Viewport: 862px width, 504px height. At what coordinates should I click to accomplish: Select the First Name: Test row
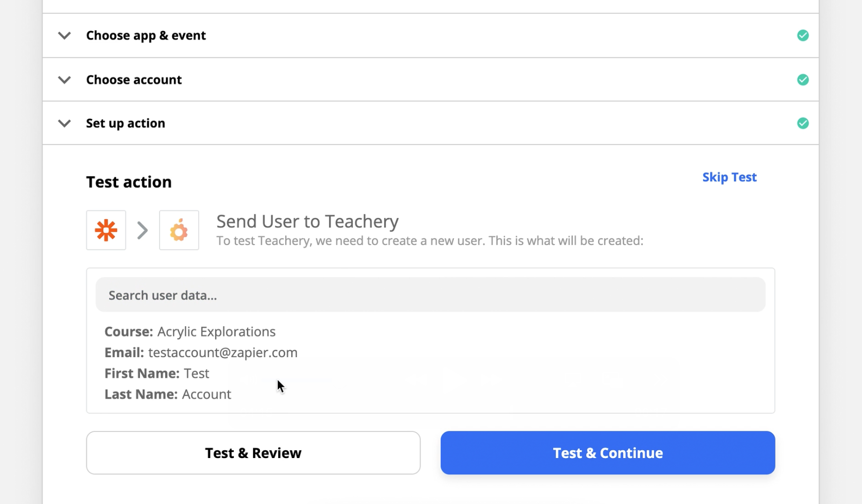pyautogui.click(x=157, y=373)
